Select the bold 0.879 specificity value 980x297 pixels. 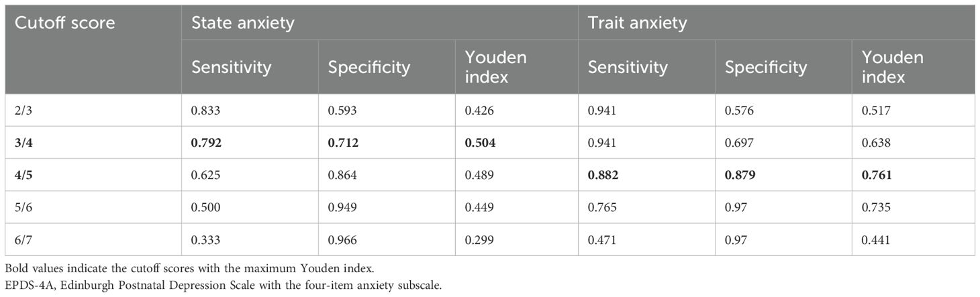point(740,174)
